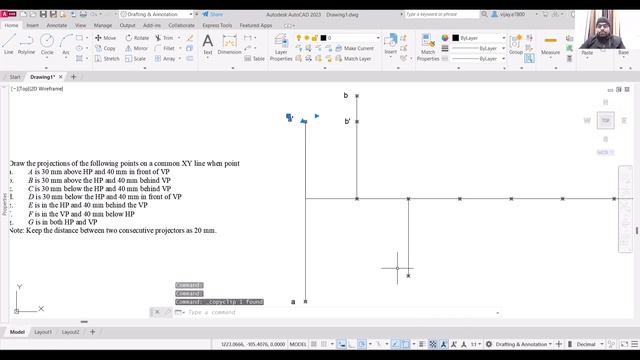The width and height of the screenshot is (640, 360).
Task: Click the Group tool
Action: point(516,44)
